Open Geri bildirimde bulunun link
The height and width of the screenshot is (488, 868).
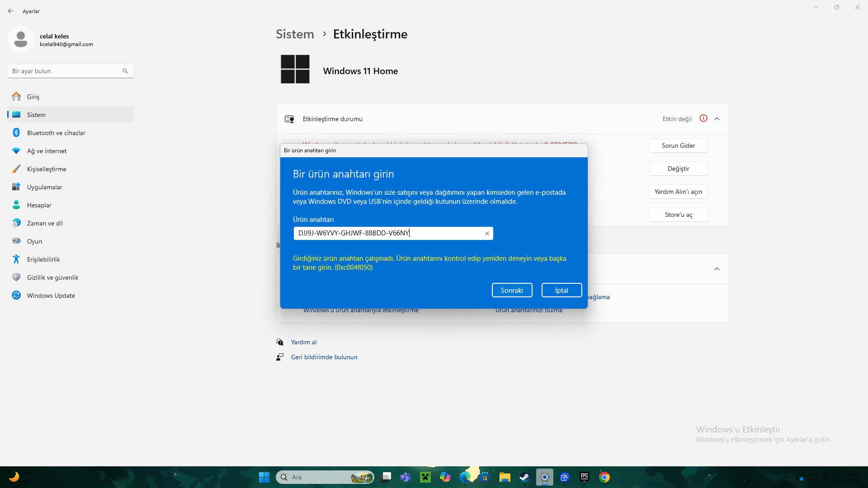click(324, 357)
